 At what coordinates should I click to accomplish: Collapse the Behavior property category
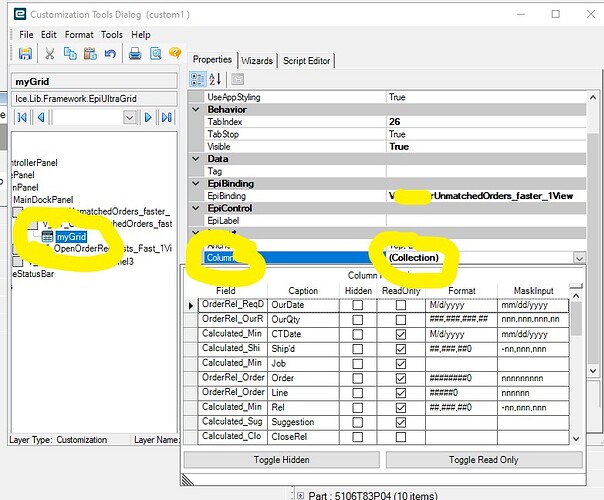(x=197, y=109)
